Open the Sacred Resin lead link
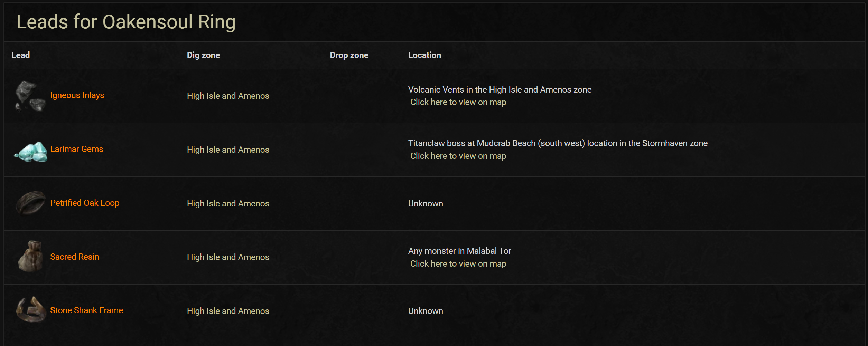 point(75,257)
